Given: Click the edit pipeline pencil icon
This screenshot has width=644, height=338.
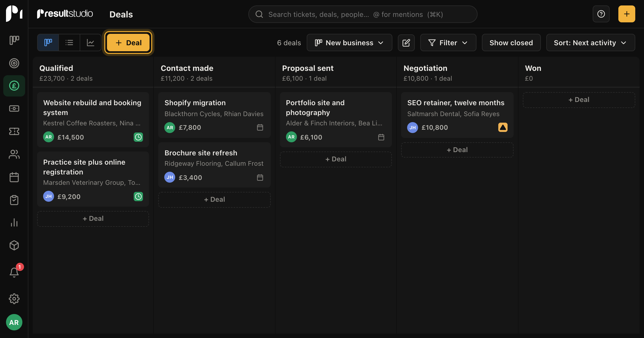Looking at the screenshot, I should (406, 43).
